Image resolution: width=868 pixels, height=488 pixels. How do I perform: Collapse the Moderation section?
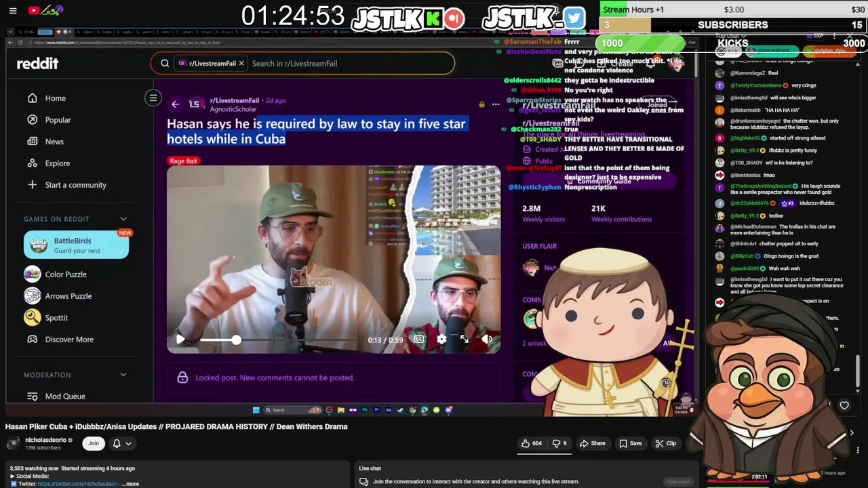(x=123, y=375)
